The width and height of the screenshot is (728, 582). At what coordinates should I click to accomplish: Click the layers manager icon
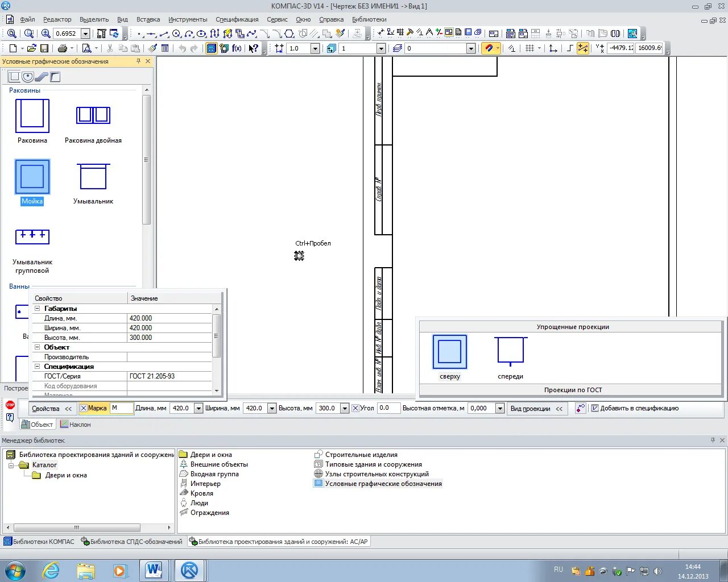pos(397,48)
